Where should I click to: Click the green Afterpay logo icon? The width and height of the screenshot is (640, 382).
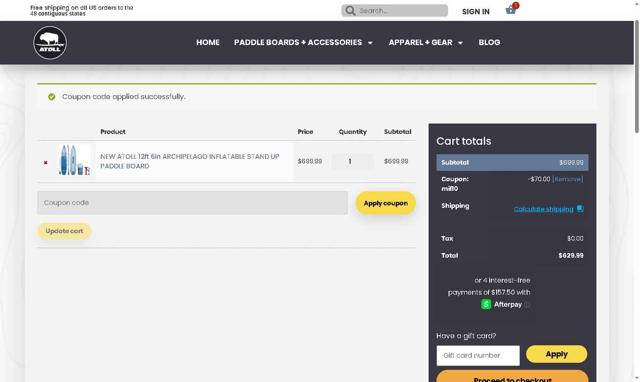click(486, 304)
